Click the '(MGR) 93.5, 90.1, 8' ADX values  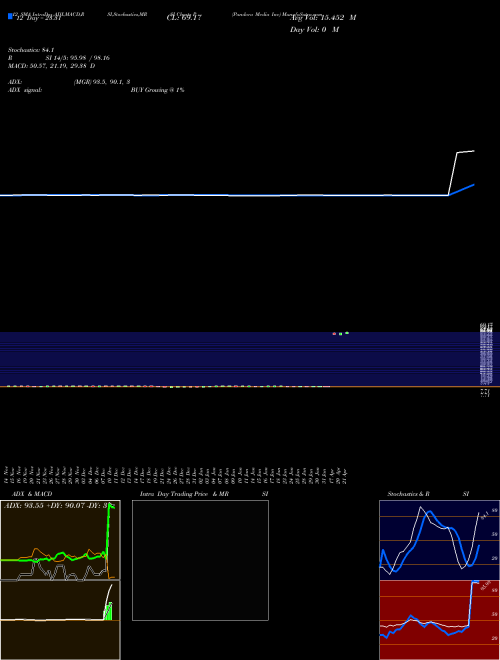(102, 82)
